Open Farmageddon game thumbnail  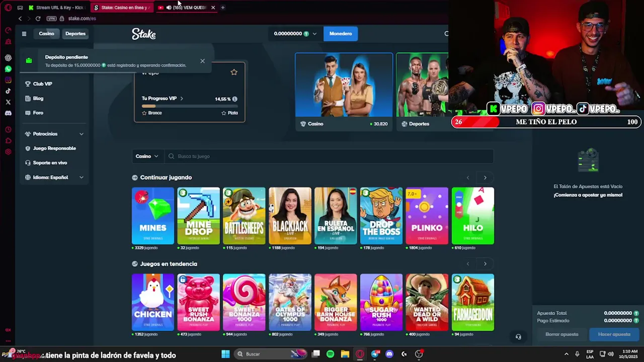coord(473,302)
